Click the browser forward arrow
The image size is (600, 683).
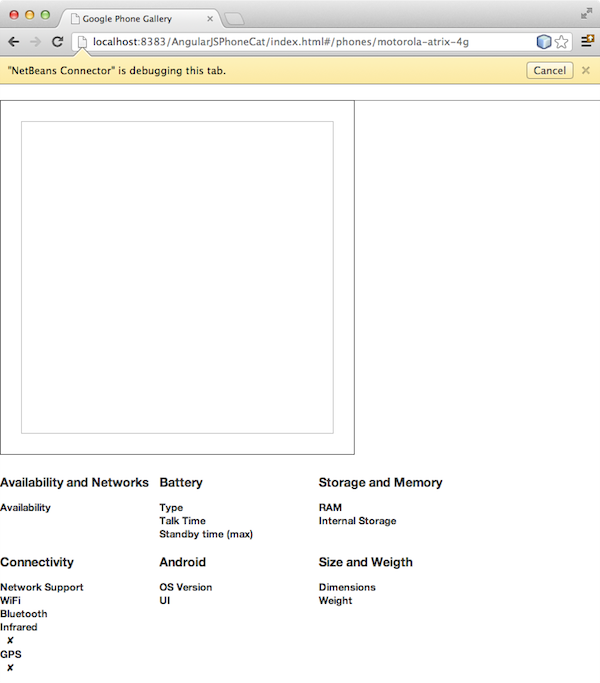(x=35, y=42)
